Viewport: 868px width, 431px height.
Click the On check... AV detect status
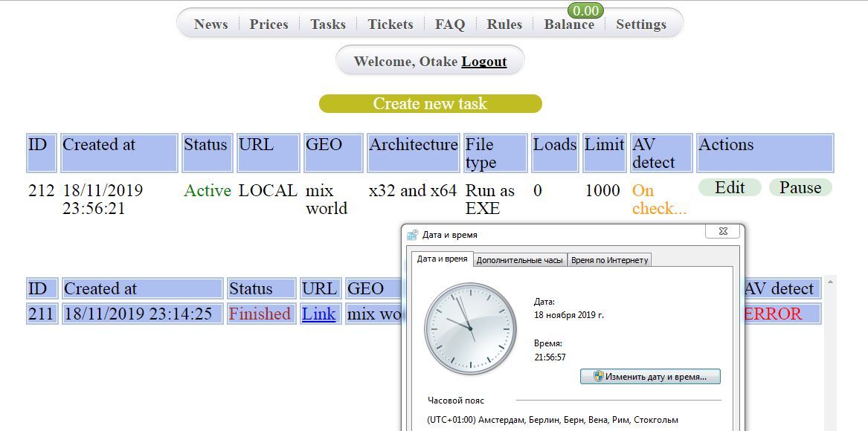click(x=659, y=200)
